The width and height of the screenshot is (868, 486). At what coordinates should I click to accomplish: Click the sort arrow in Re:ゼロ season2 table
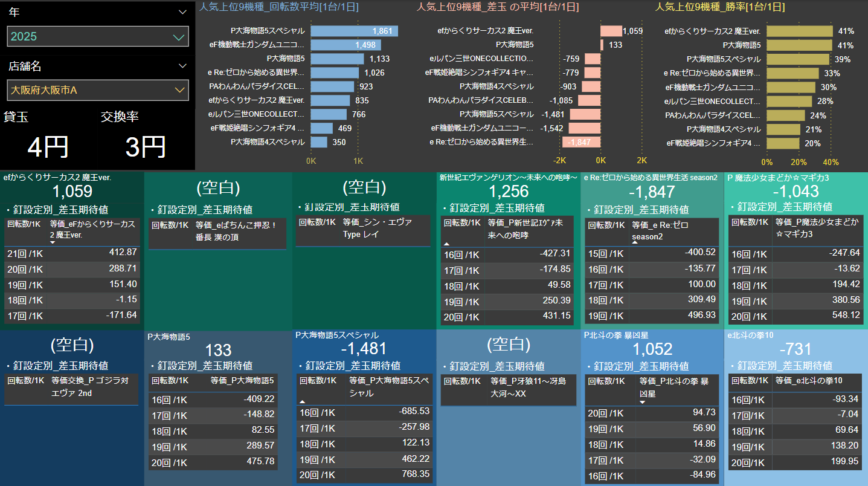(635, 243)
